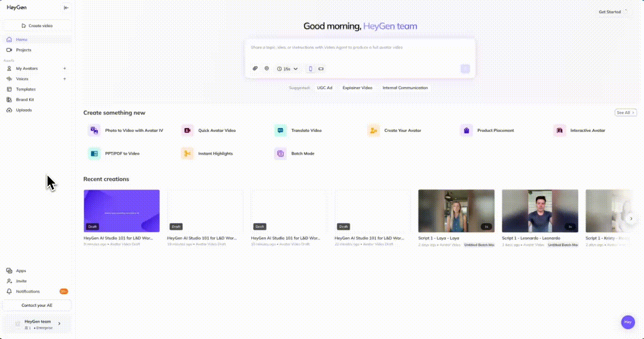Screen dimensions: 644x339
Task: Click the Photo to Video with Avatar IV icon
Action: (x=94, y=130)
